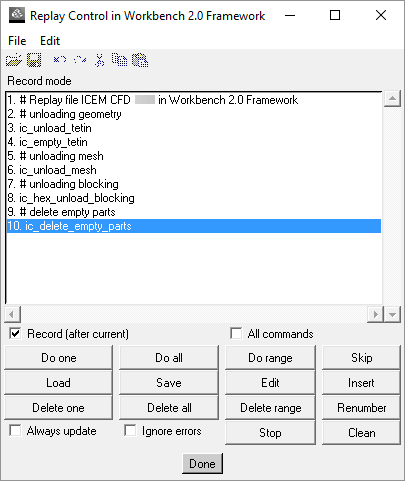Select line 6 'ic_unload_mesh'

click(x=194, y=170)
